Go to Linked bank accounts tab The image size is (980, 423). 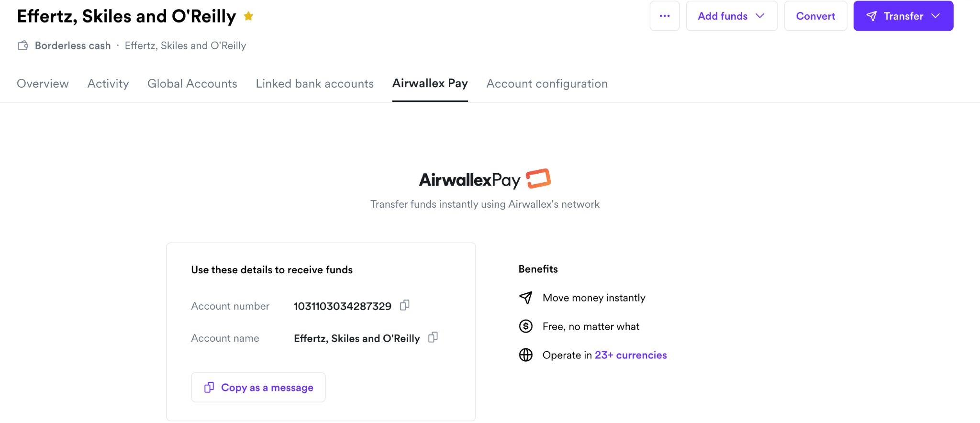point(315,84)
